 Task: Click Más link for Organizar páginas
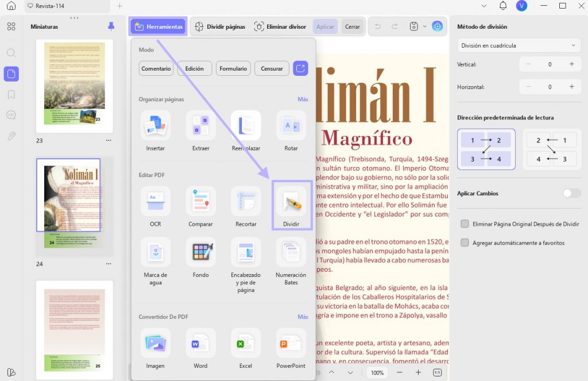(x=303, y=99)
